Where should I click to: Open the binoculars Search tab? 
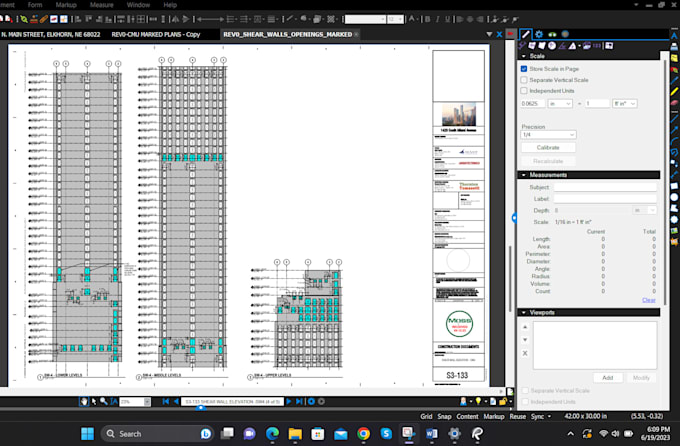pyautogui.click(x=552, y=34)
